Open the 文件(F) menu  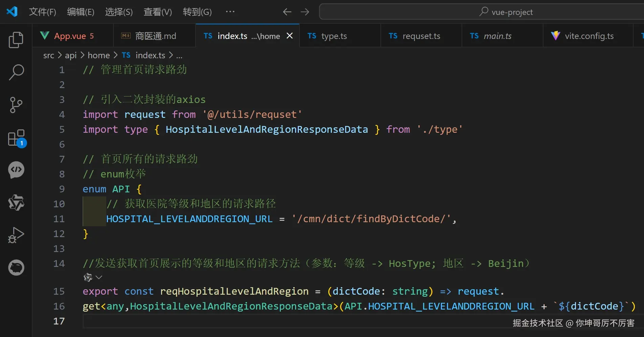click(42, 12)
